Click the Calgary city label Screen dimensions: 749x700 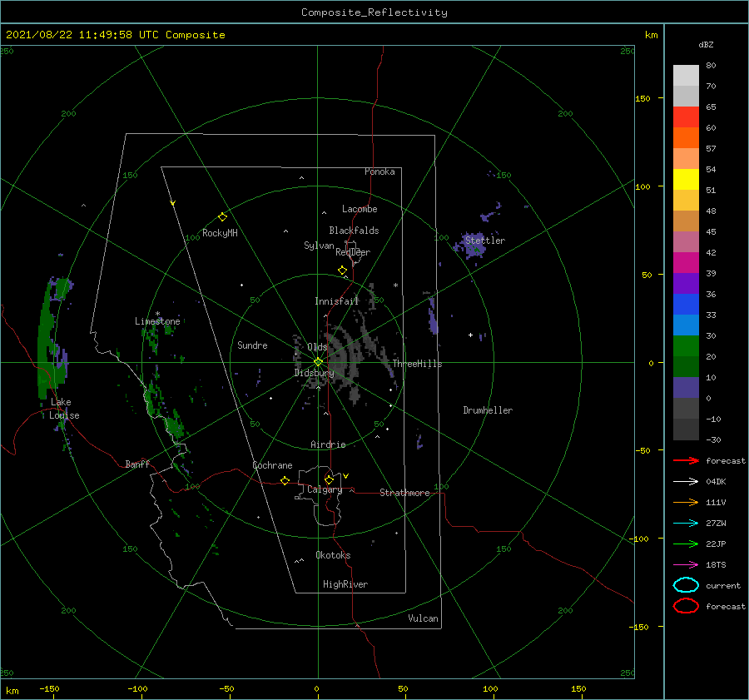[x=325, y=489]
